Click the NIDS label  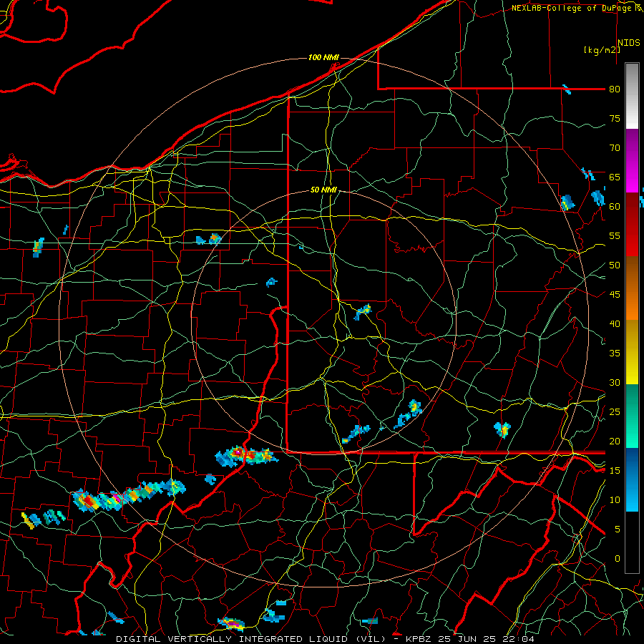(x=629, y=43)
